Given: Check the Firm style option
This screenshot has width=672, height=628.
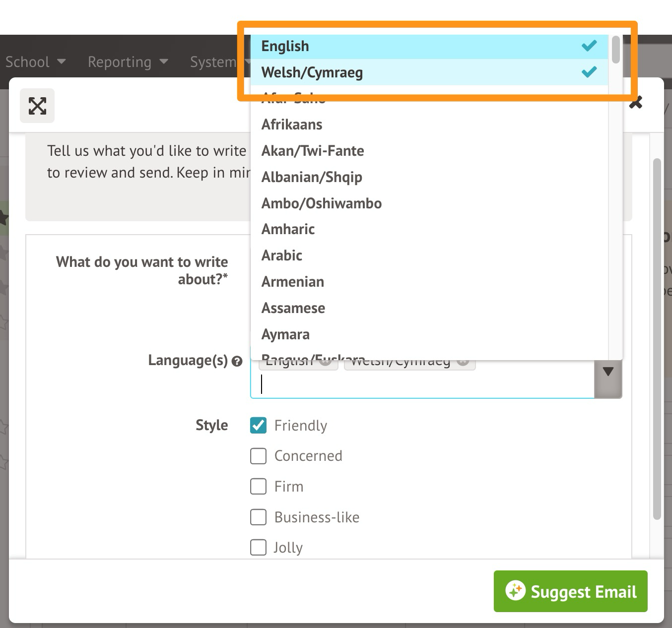Looking at the screenshot, I should tap(258, 487).
